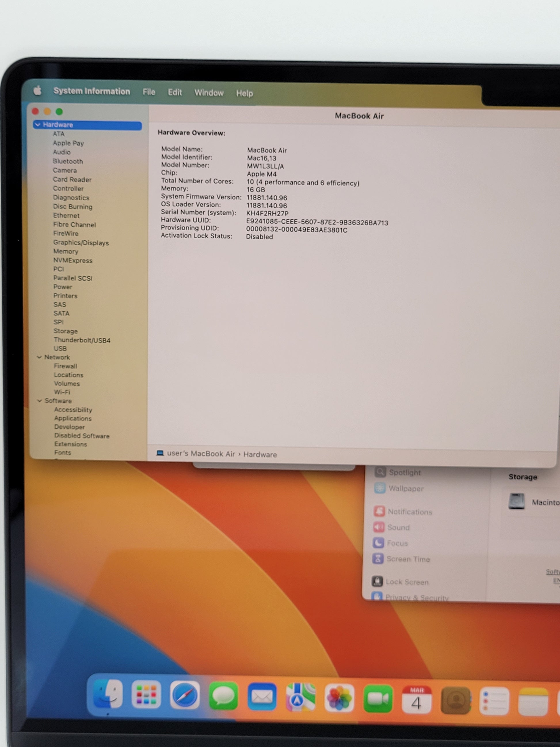Open Mail app from dock
560x747 pixels.
pos(262,697)
